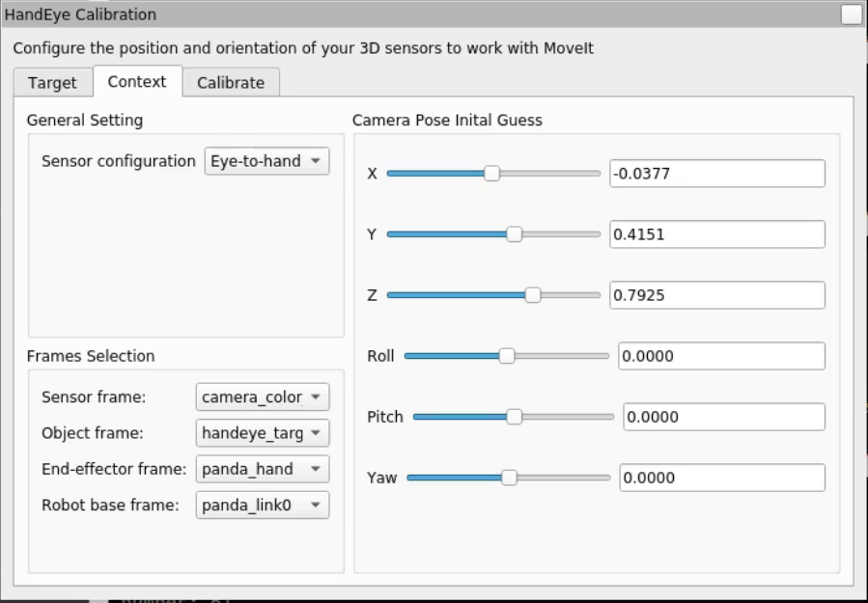
Task: Click the Yaw slider handle
Action: (x=509, y=478)
